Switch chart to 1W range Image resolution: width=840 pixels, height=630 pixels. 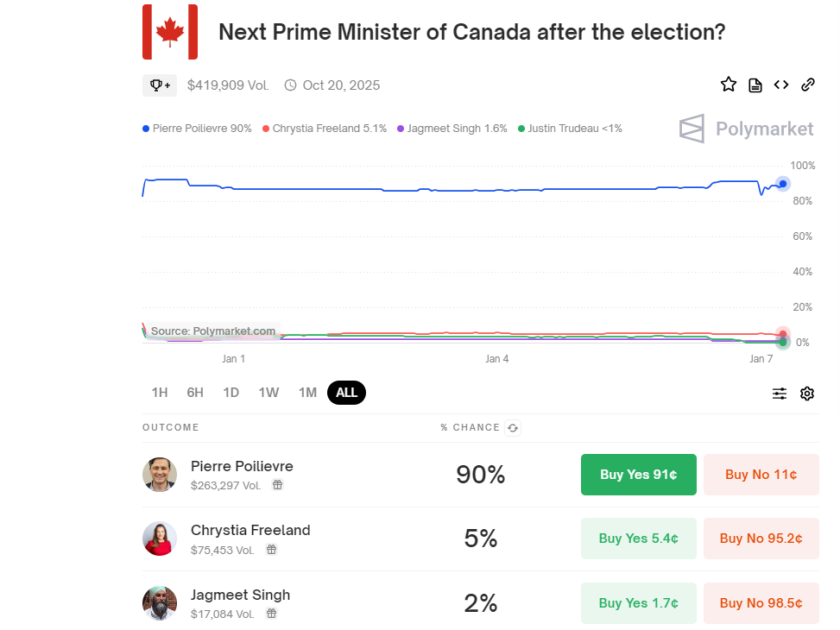click(268, 393)
